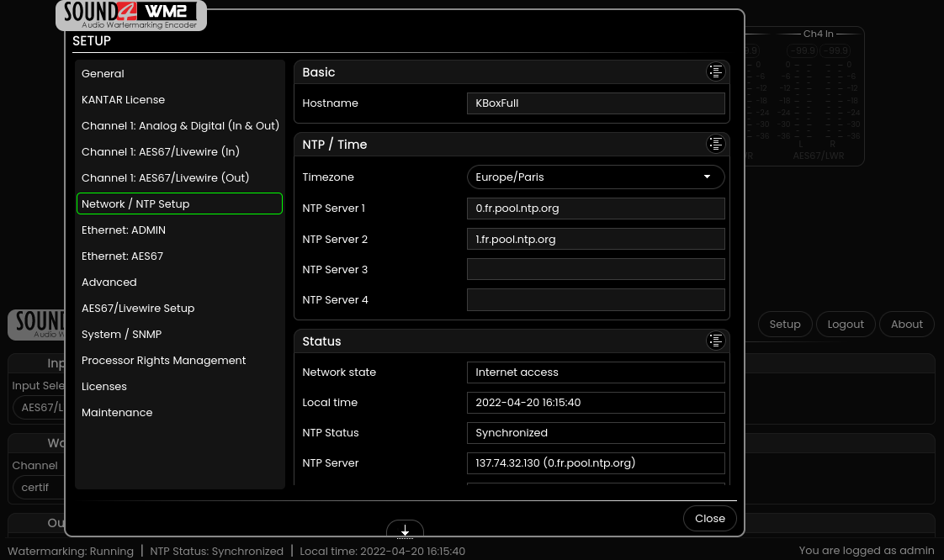Expand the Timezone dropdown showing Europe/Paris
The width and height of the screenshot is (944, 560).
596,177
